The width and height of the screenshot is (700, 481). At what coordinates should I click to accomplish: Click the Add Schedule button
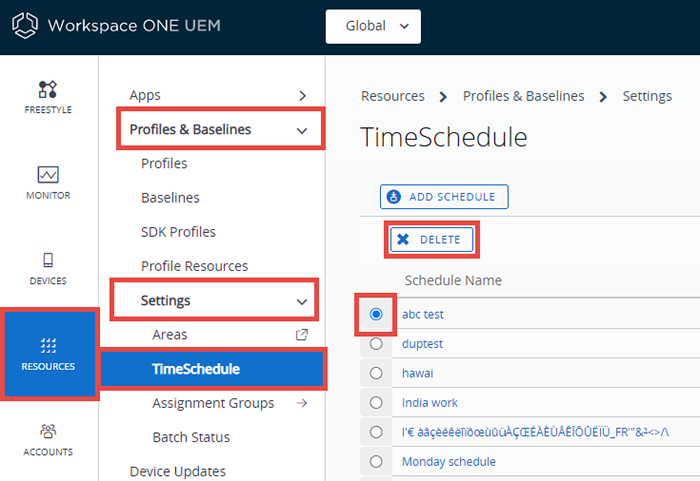tap(444, 197)
